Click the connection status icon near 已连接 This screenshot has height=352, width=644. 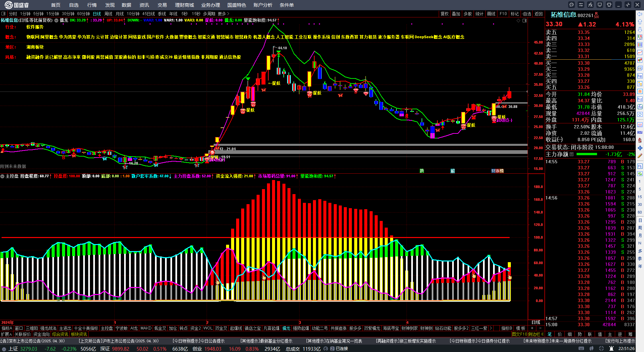coord(332,349)
